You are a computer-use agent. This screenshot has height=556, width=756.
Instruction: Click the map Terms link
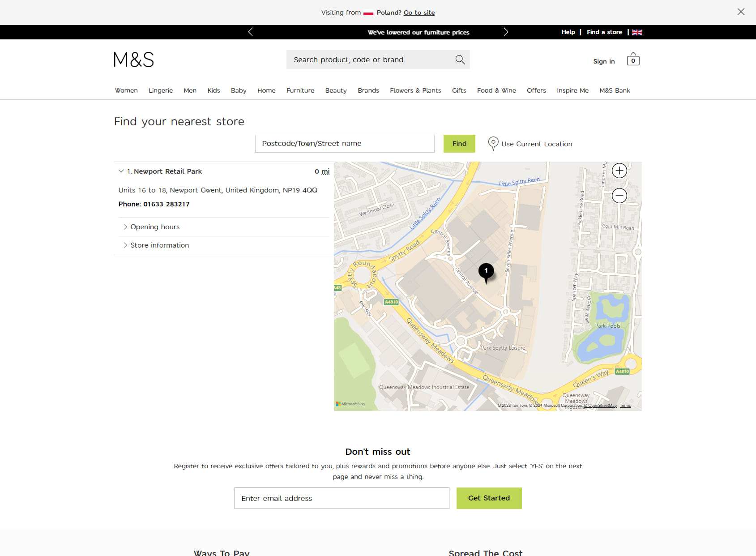(x=625, y=406)
